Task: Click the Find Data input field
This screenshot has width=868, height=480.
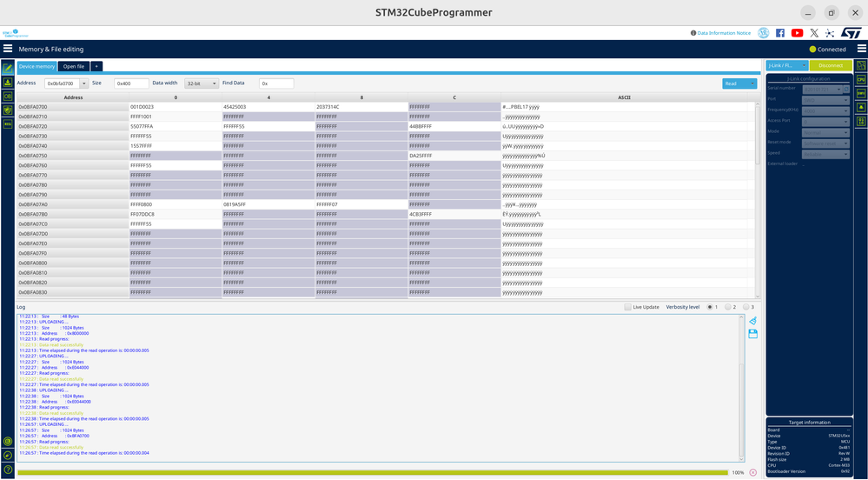Action: tap(276, 83)
